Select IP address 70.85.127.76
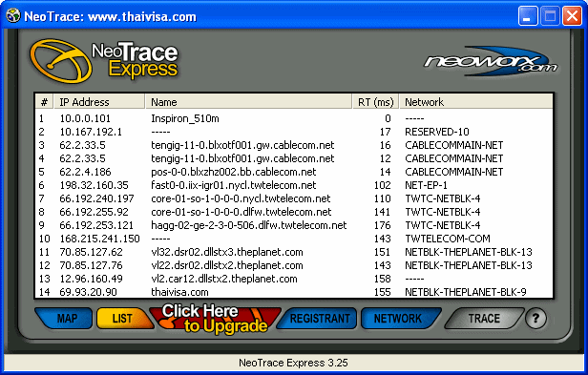This screenshot has width=588, height=375. coord(91,265)
